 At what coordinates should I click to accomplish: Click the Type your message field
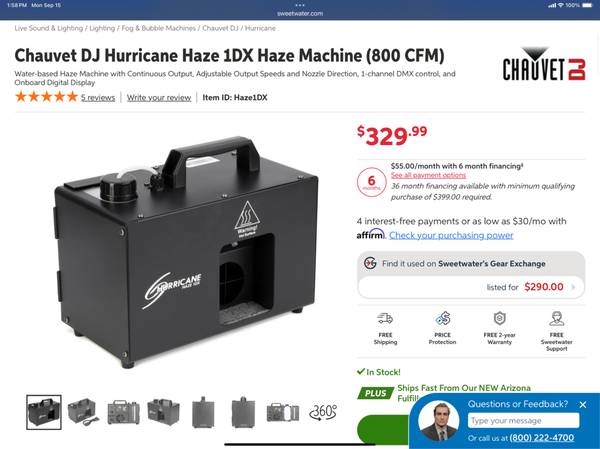523,421
